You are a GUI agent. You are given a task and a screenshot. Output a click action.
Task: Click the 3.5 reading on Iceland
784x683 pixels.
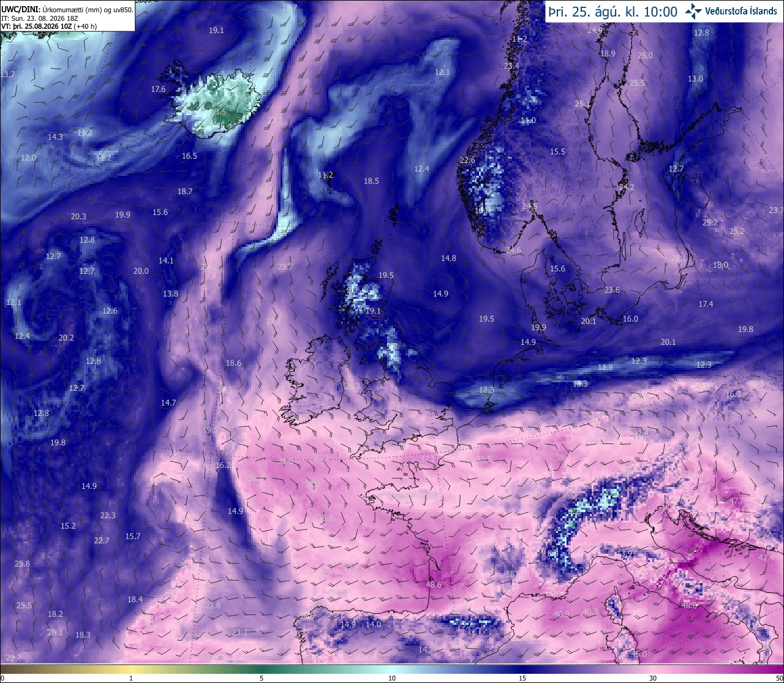(221, 112)
